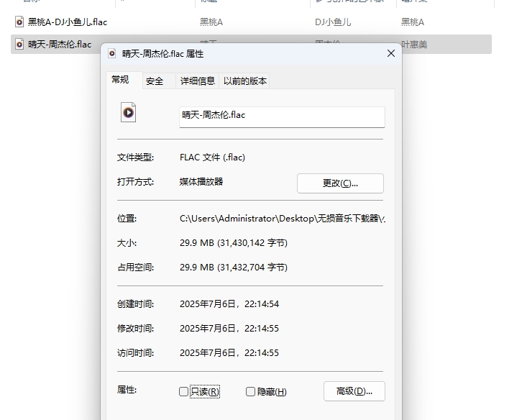The image size is (522, 420).
Task: Select the 晴天-周杰伦.flac file icon in list
Action: pyautogui.click(x=19, y=44)
